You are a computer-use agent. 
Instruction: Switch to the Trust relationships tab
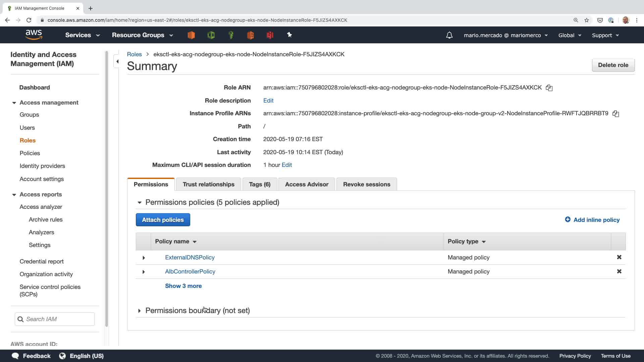pyautogui.click(x=208, y=184)
